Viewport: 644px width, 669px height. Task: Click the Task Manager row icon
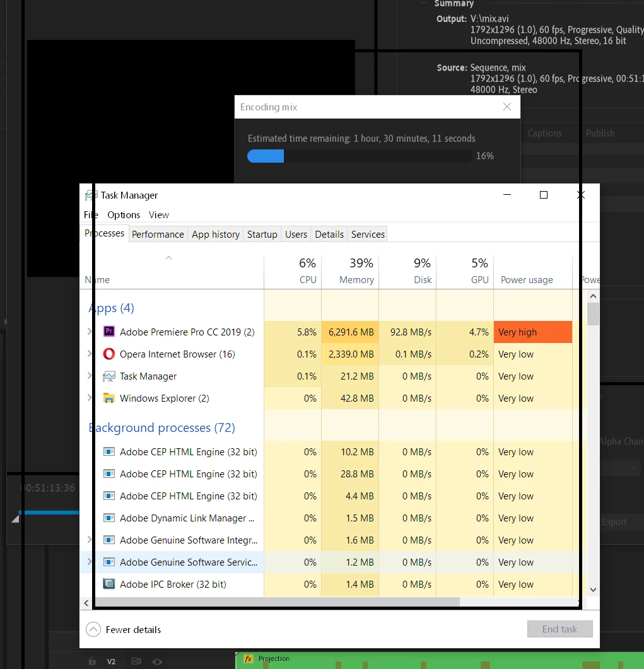(x=109, y=376)
